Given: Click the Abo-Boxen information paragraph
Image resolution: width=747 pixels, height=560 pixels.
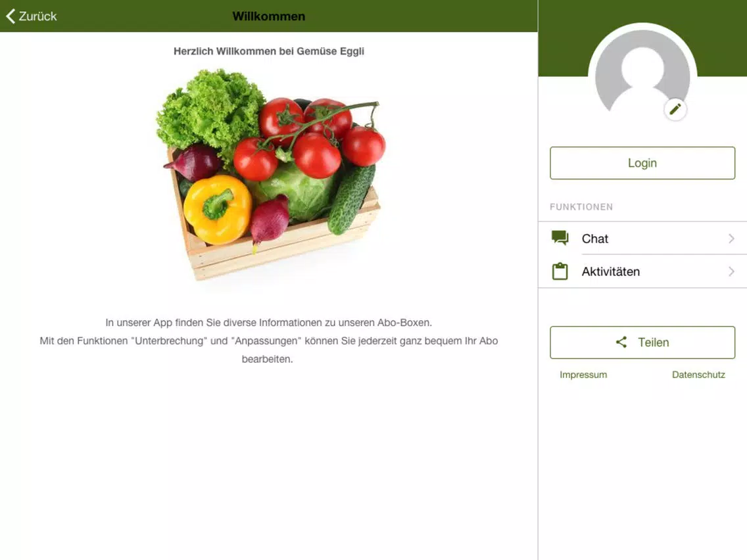Looking at the screenshot, I should click(269, 340).
